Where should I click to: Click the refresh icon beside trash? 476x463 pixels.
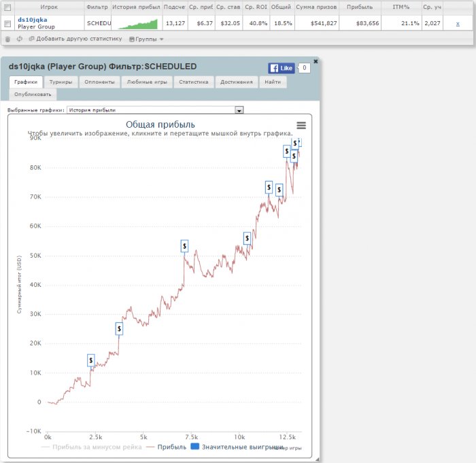(x=19, y=39)
